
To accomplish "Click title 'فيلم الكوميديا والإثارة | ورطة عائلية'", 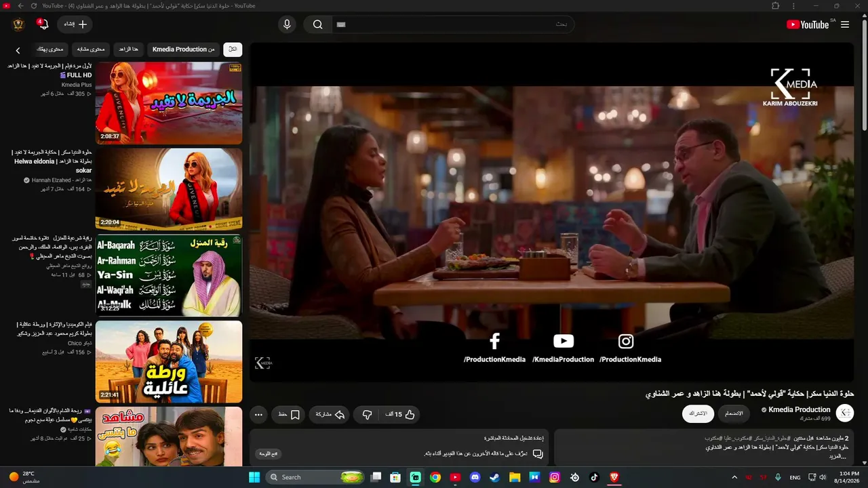I will [x=54, y=329].
